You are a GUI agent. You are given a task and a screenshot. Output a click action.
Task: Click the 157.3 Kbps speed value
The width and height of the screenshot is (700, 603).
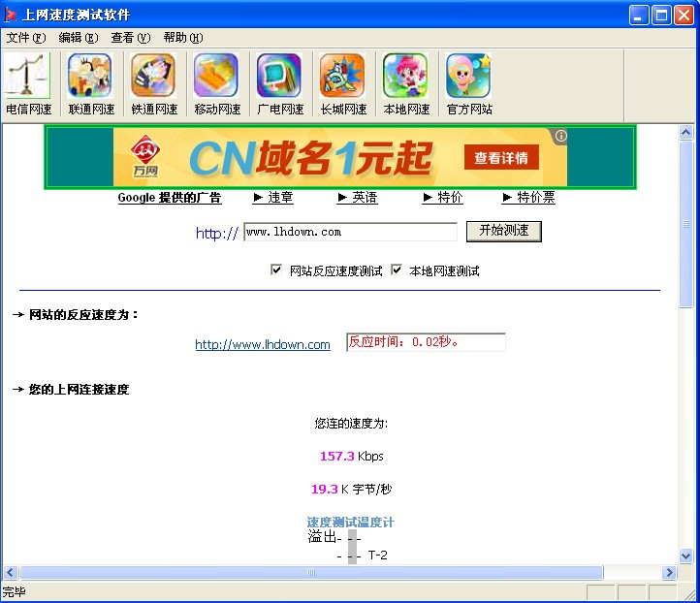coord(351,457)
